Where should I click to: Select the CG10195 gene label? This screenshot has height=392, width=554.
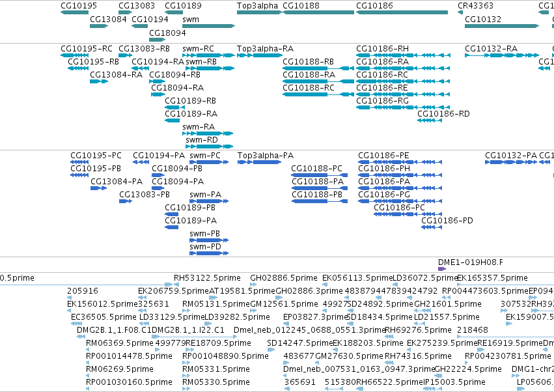coord(78,6)
